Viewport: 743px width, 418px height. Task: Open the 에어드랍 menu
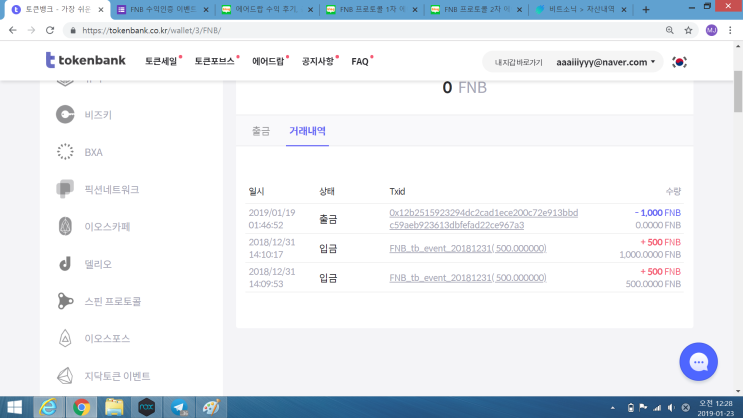(268, 61)
